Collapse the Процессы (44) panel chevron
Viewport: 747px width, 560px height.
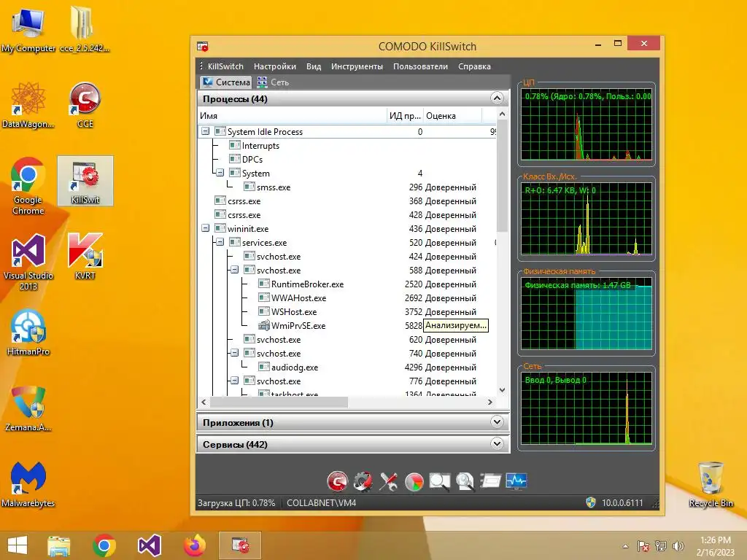(497, 98)
